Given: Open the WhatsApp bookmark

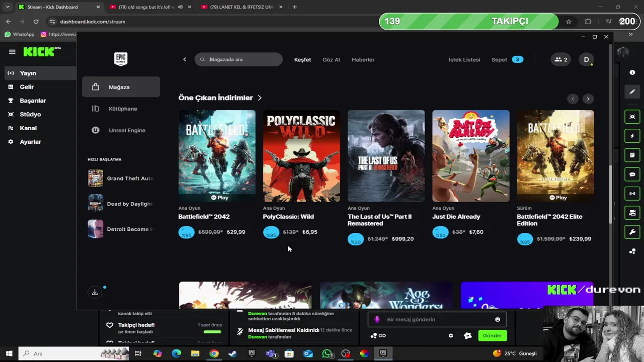Looking at the screenshot, I should (20, 34).
